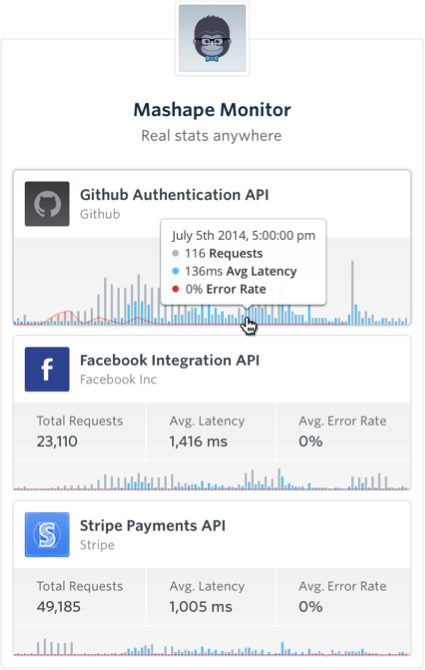Screen dimensions: 425x670
Task: Select Stripe Avg. Error Rate cell
Action: pos(344,597)
